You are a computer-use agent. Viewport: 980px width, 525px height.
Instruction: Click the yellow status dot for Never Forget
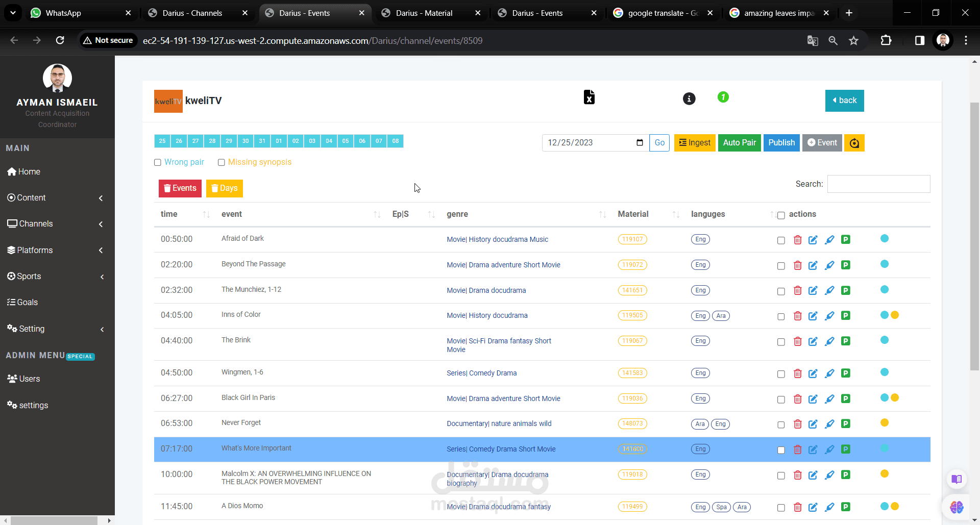tap(885, 422)
